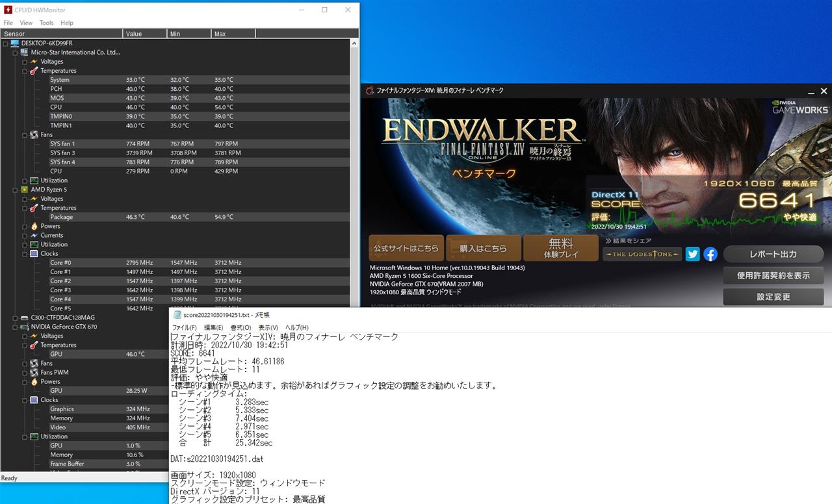This screenshot has height=504, width=832.
Task: Click the Sensor column header
Action: [62, 34]
